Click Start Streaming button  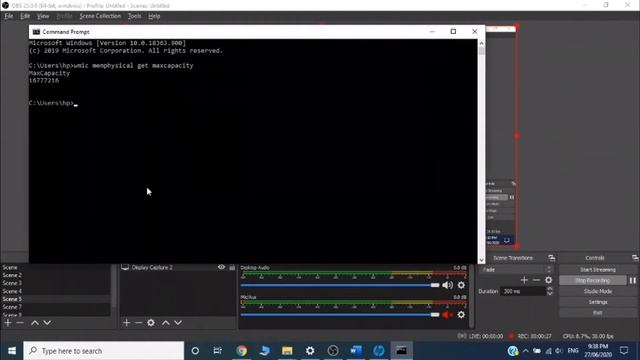(598, 270)
